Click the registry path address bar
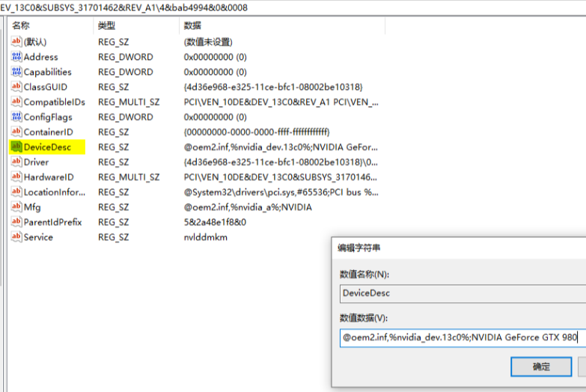586x392 pixels. coord(293,7)
